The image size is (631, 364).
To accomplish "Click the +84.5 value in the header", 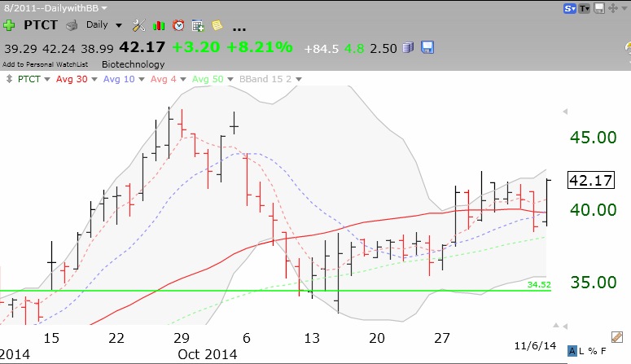I will [321, 49].
